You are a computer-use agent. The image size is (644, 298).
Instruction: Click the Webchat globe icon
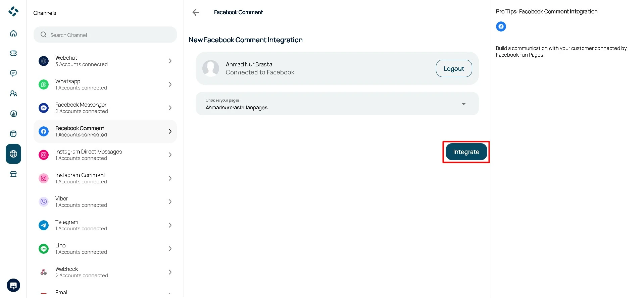pyautogui.click(x=44, y=61)
